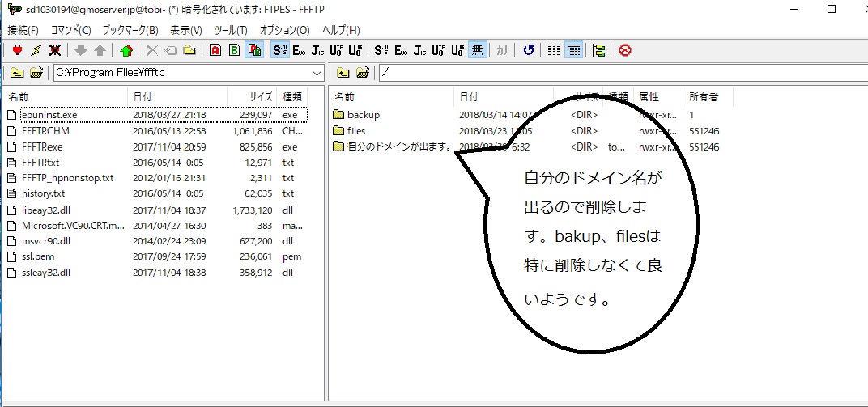Sort remote list by 所有者 column header

click(708, 97)
